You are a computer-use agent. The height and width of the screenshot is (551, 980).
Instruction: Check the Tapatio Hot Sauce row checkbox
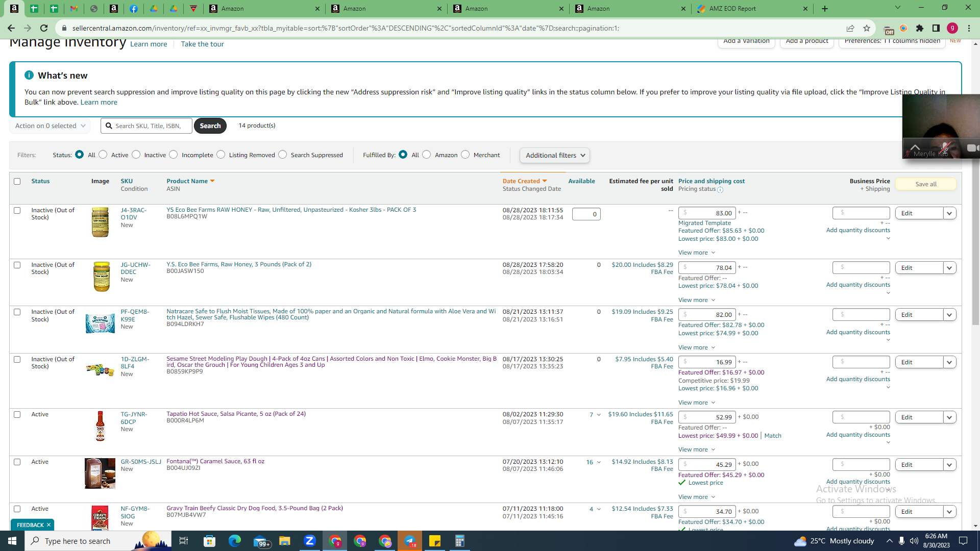(17, 414)
